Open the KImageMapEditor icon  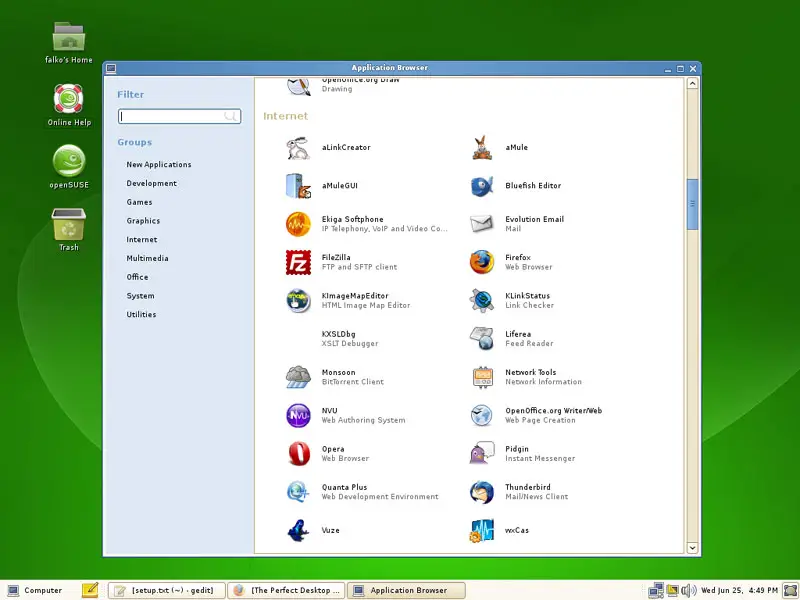pyautogui.click(x=298, y=301)
